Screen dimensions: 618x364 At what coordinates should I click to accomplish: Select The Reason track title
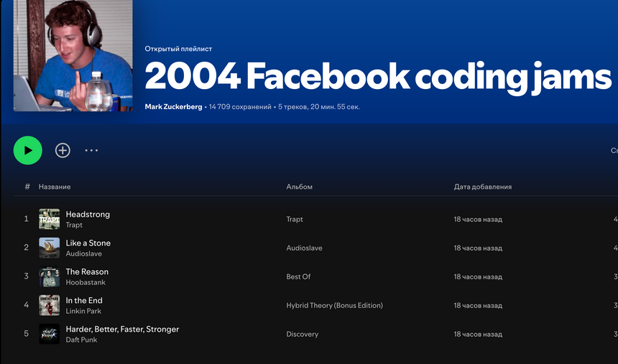87,272
